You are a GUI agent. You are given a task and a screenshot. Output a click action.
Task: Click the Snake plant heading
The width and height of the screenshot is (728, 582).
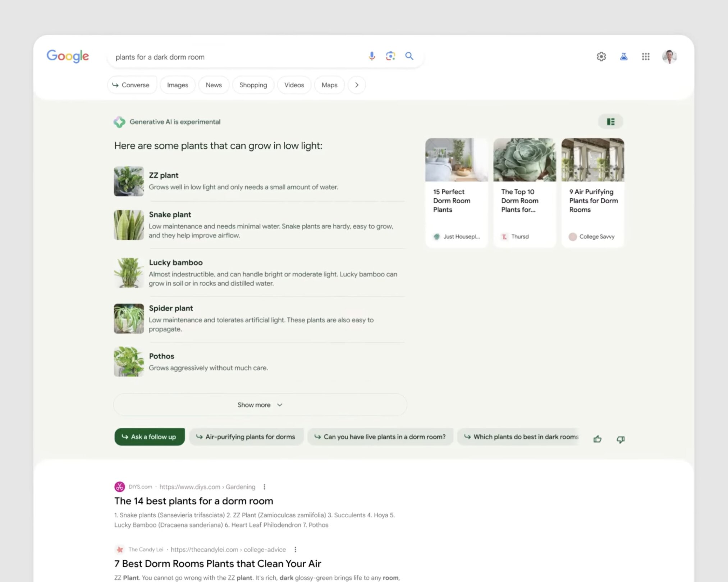tap(170, 214)
